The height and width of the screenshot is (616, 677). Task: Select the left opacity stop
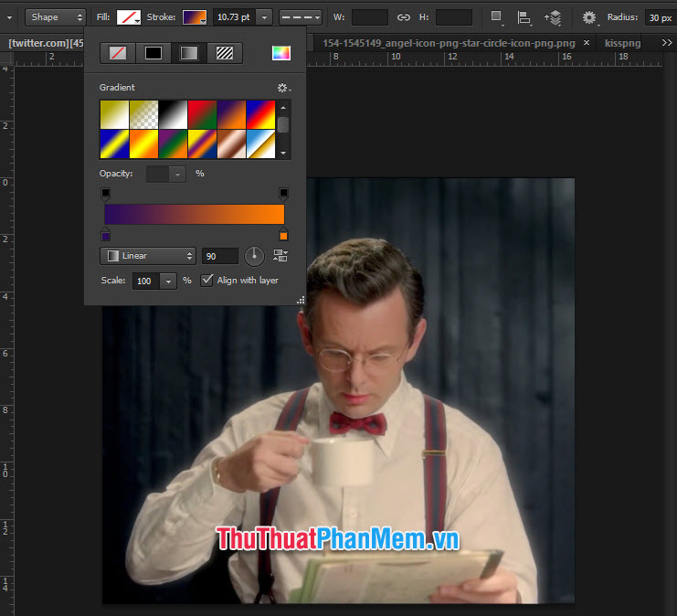[x=106, y=193]
